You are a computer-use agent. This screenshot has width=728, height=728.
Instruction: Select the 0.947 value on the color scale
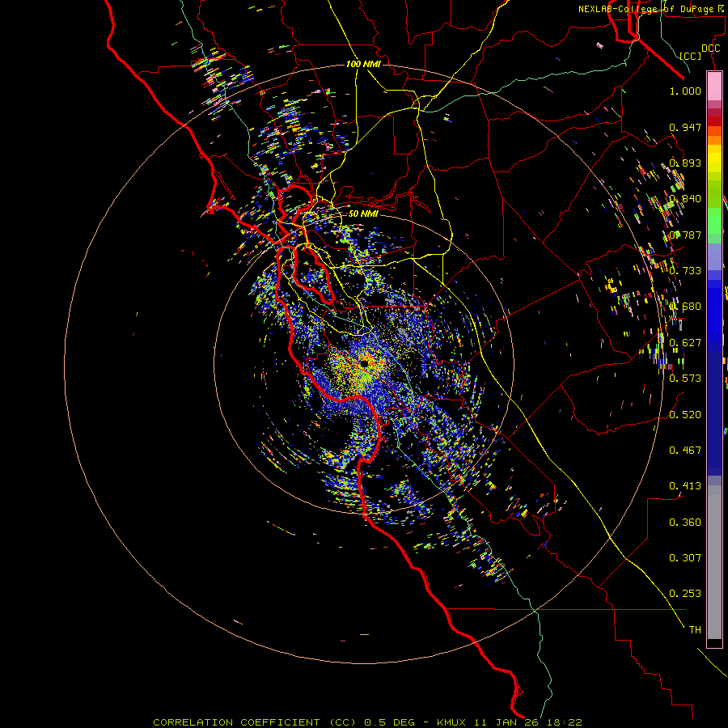[685, 127]
